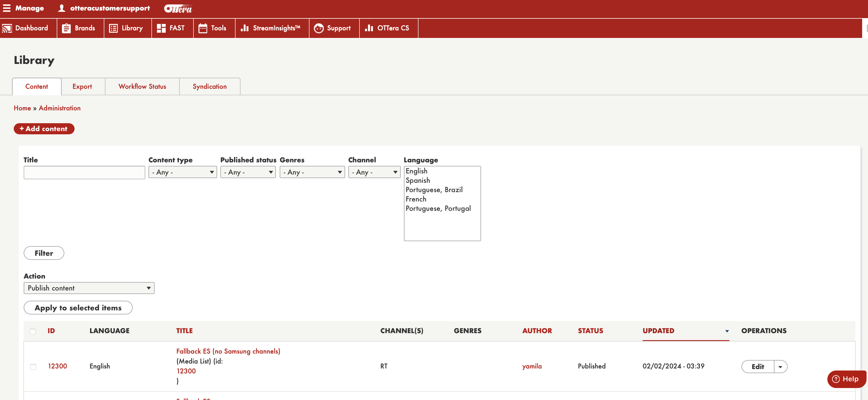Click the Filter button
The image size is (868, 400).
(44, 253)
